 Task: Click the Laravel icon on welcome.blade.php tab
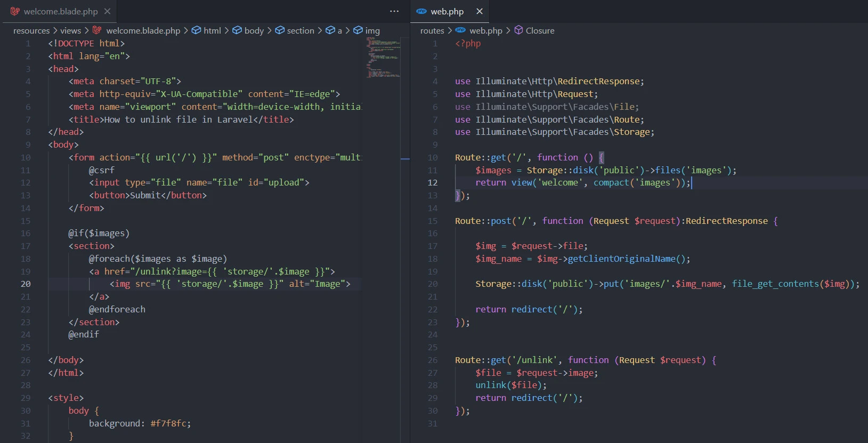point(15,11)
